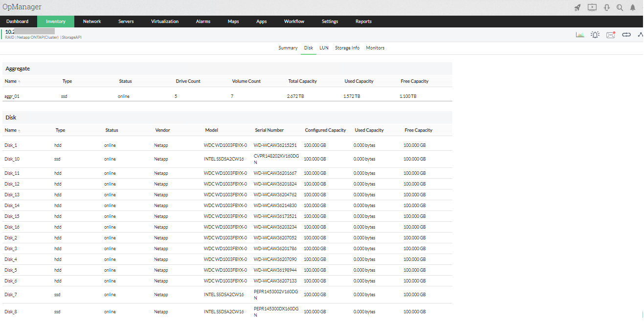
Task: Switch to the LUN tab
Action: [324, 48]
